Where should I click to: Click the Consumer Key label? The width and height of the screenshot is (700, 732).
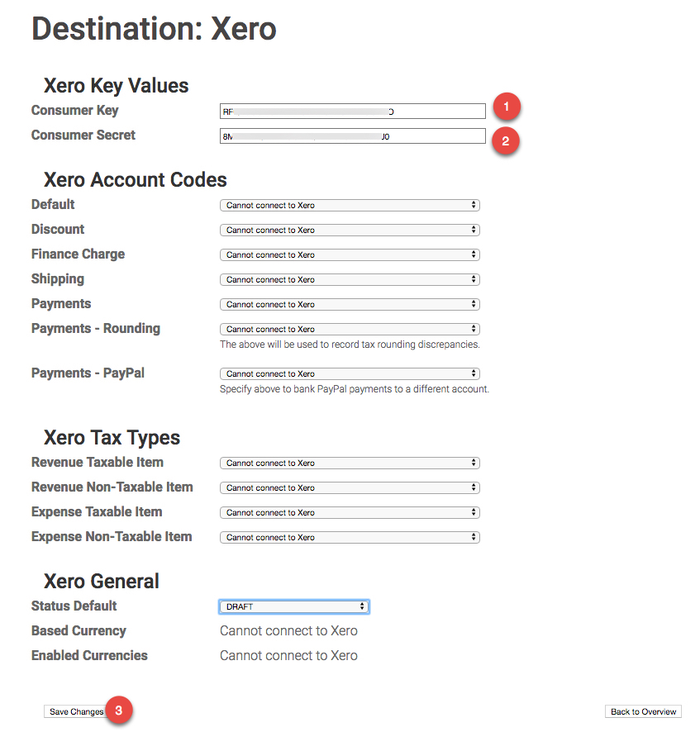[x=74, y=110]
